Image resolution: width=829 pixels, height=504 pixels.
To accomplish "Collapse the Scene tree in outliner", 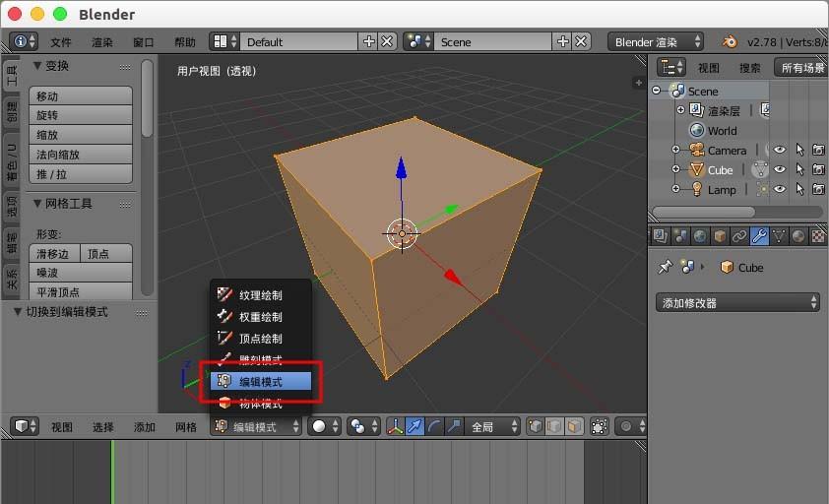I will click(x=657, y=91).
